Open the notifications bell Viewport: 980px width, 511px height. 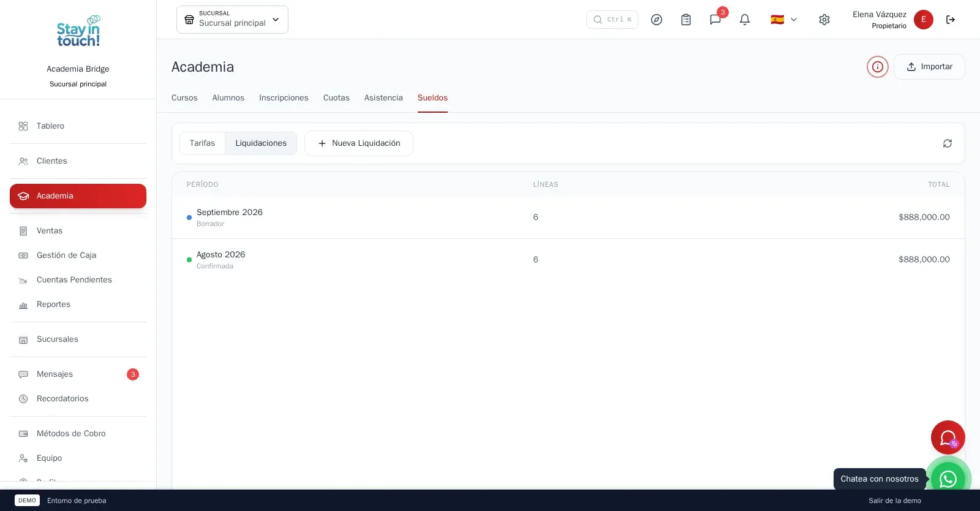(745, 20)
